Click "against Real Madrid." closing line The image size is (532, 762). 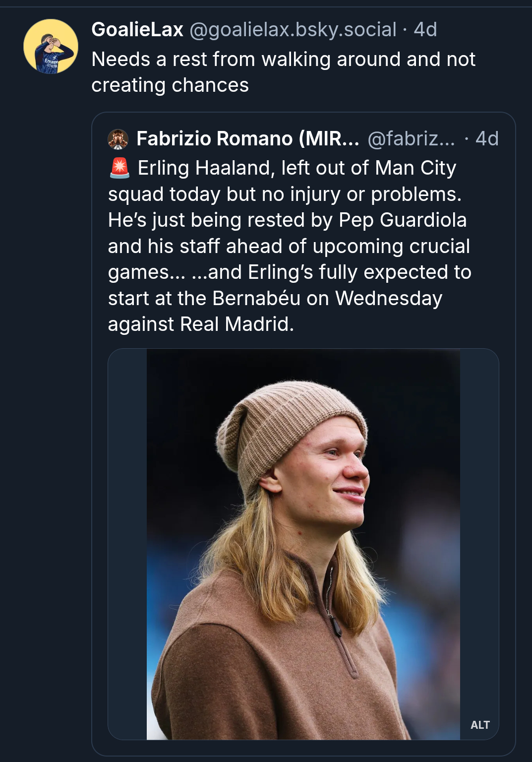[x=201, y=324]
